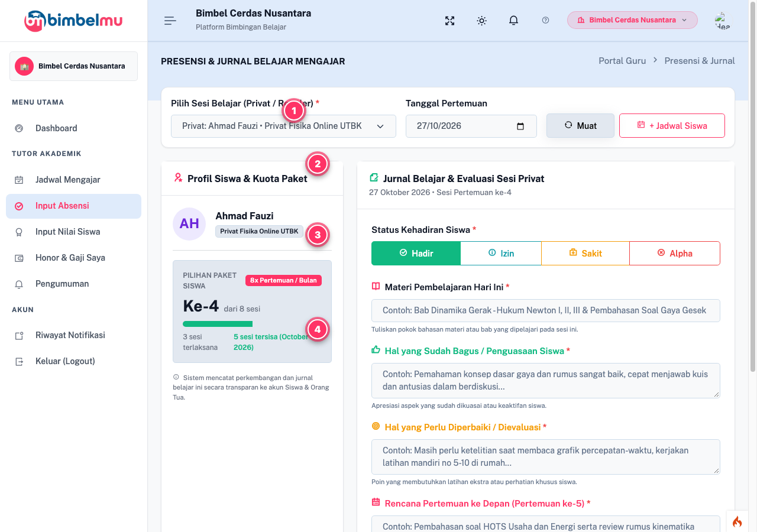This screenshot has height=532, width=757.
Task: Mark attendance as Alpha
Action: [675, 253]
